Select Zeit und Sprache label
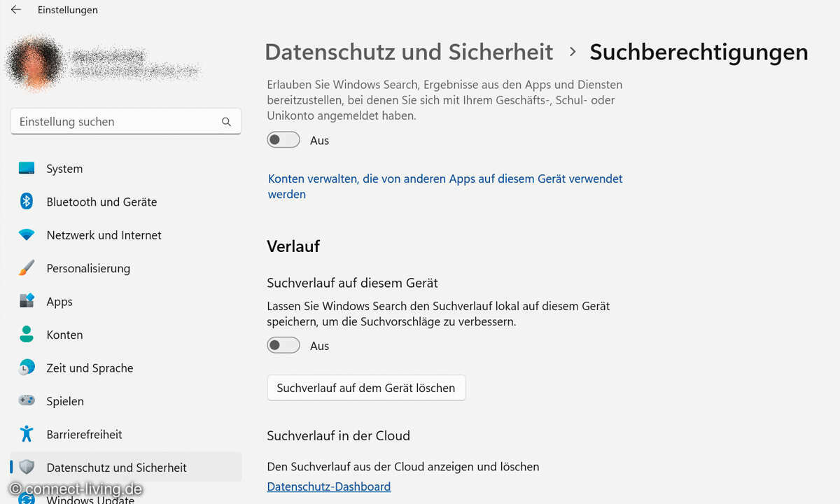Viewport: 840px width, 504px height. pos(90,367)
